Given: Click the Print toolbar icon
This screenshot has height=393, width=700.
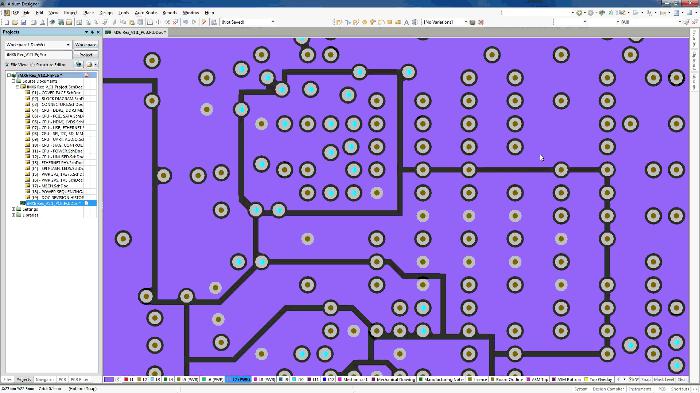Looking at the screenshot, I should [x=33, y=22].
